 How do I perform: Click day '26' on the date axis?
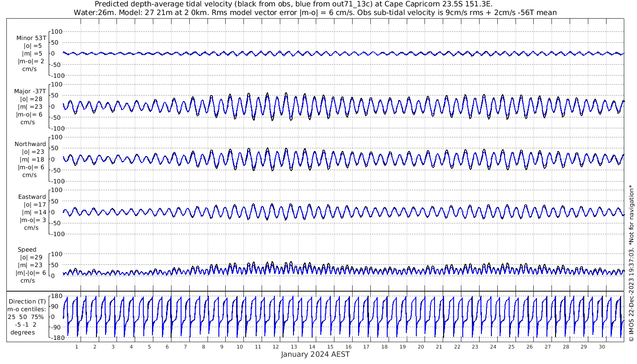click(529, 347)
